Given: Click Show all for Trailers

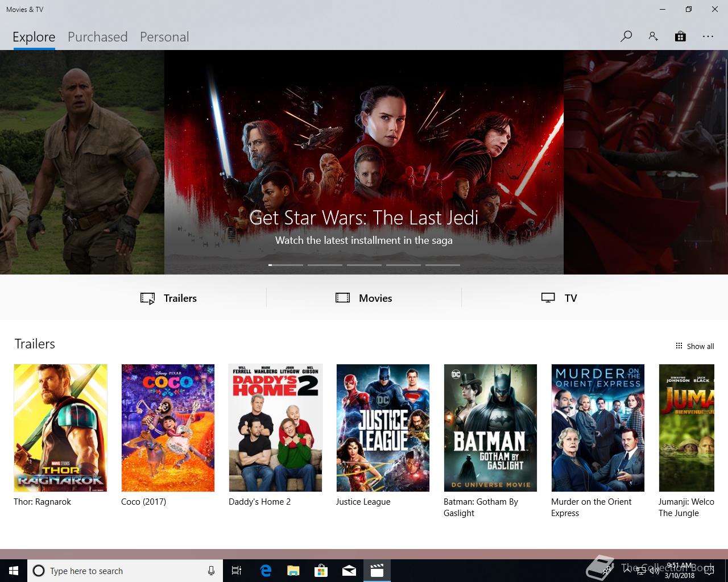Looking at the screenshot, I should [x=694, y=346].
